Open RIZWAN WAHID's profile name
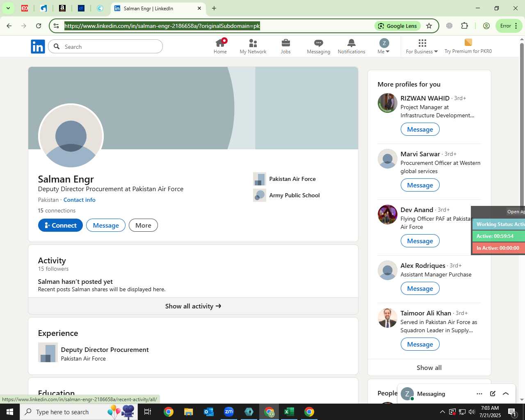Image resolution: width=525 pixels, height=420 pixels. (425, 98)
